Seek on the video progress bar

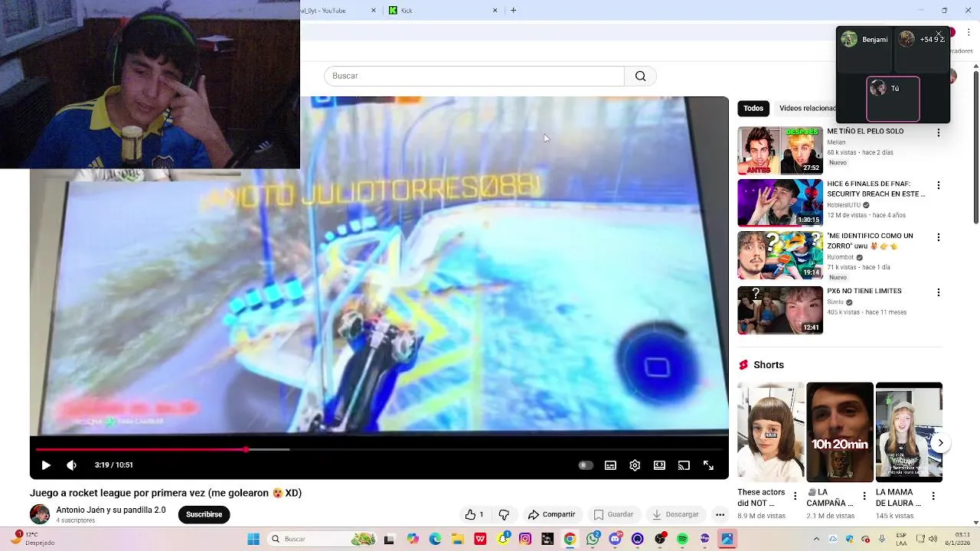click(x=379, y=449)
